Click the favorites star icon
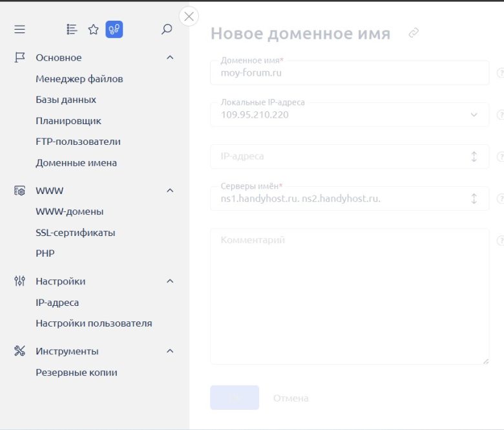This screenshot has height=430, width=504. [x=93, y=29]
